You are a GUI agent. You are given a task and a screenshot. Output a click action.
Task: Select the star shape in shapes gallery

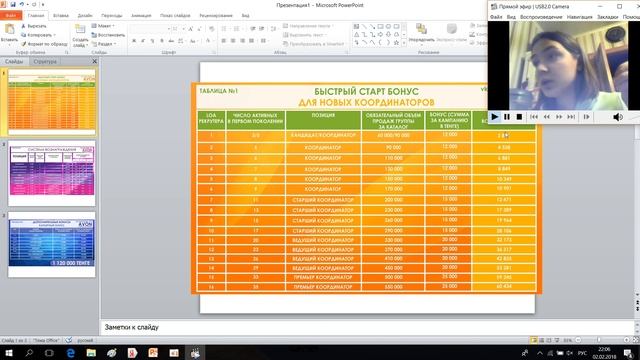point(396,42)
